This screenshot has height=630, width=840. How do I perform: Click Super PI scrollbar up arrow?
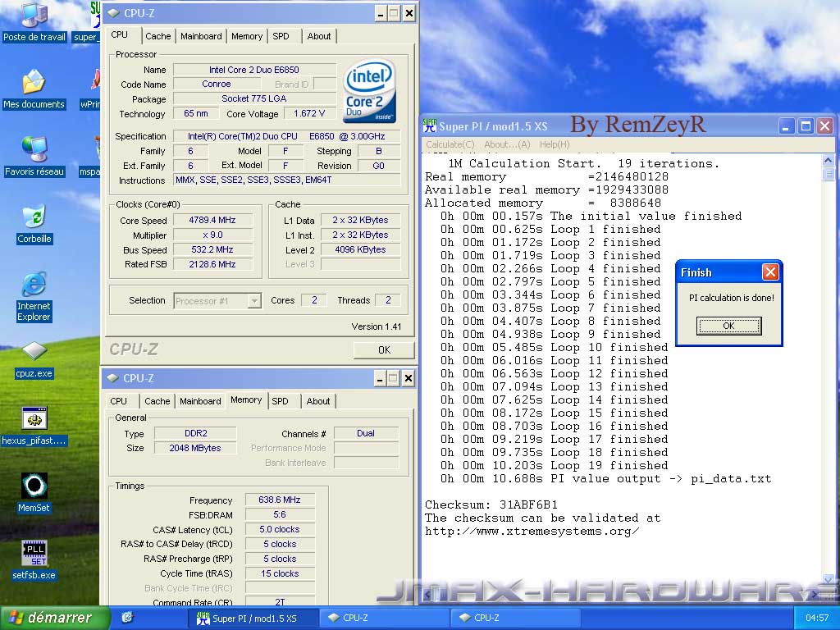(828, 160)
